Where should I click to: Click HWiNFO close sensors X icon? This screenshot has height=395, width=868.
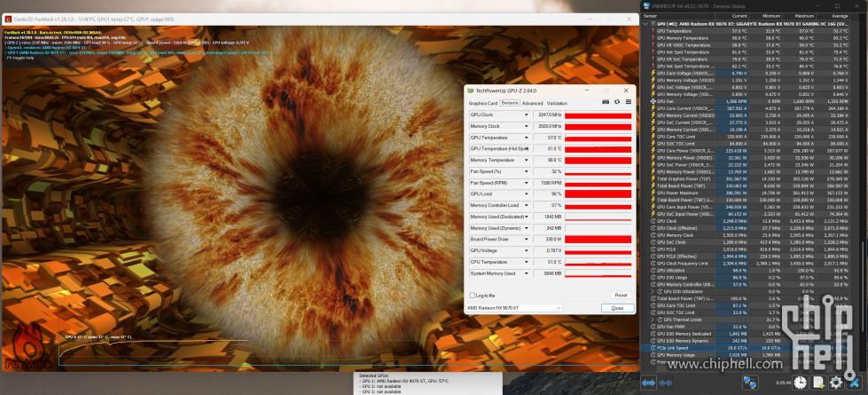tap(855, 383)
